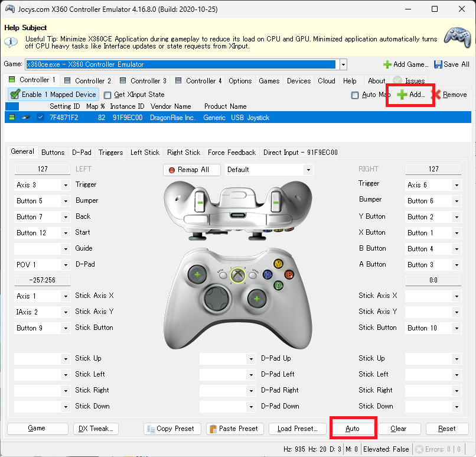Click the green plus Add Game icon
The width and height of the screenshot is (476, 457).
[x=387, y=64]
